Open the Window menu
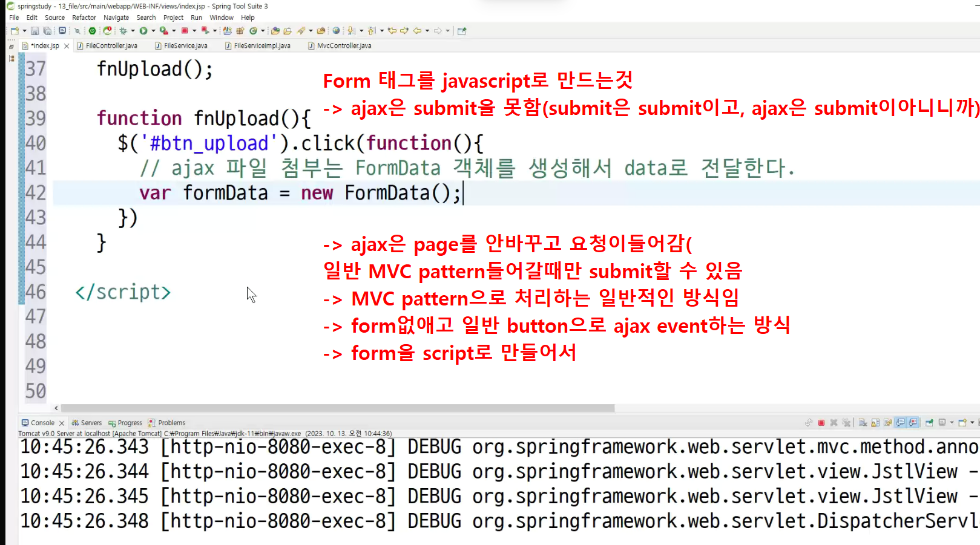The height and width of the screenshot is (545, 980). [x=222, y=18]
